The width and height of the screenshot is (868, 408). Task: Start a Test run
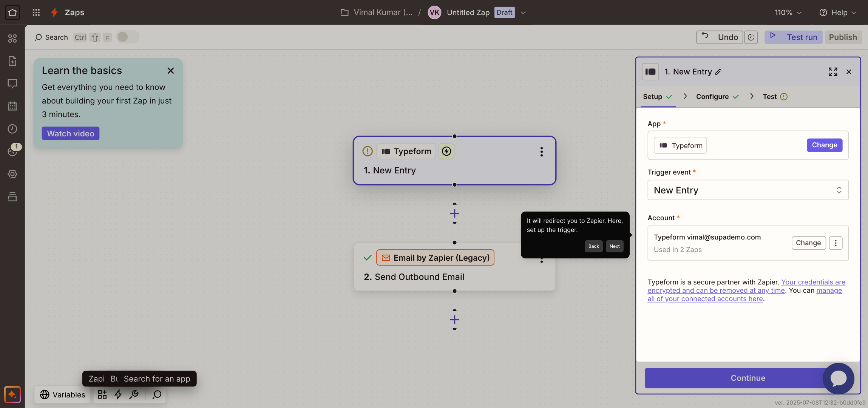(794, 37)
